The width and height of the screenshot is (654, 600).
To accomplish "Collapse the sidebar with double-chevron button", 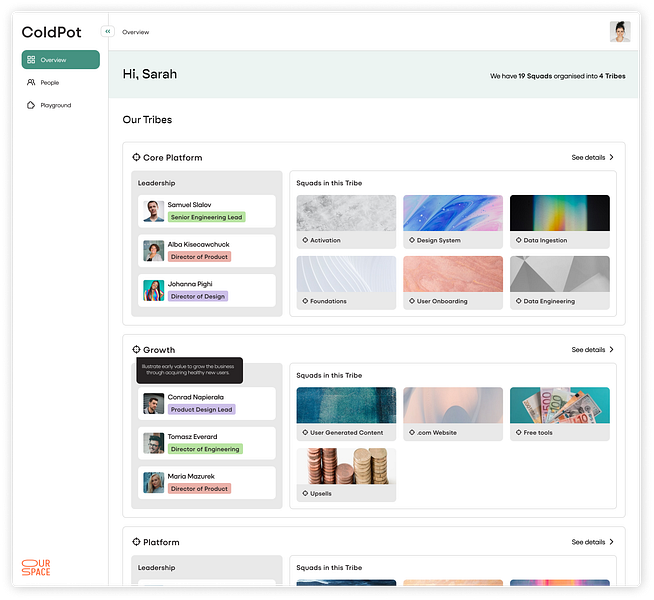I will (108, 31).
